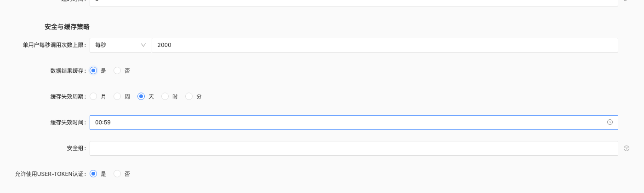Viewport: 644px width, 193px height.
Task: Click the 单用户每秒调用次数上限 label
Action: click(55, 45)
